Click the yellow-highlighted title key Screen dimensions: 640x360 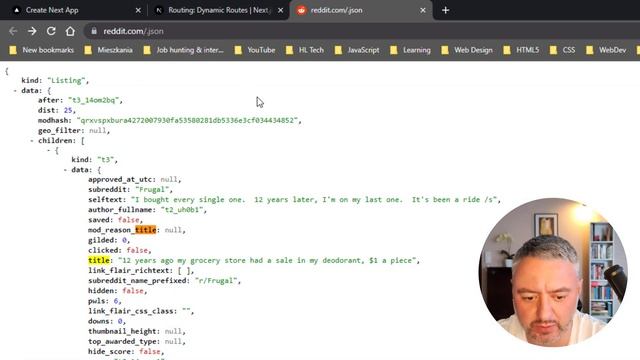tap(99, 260)
